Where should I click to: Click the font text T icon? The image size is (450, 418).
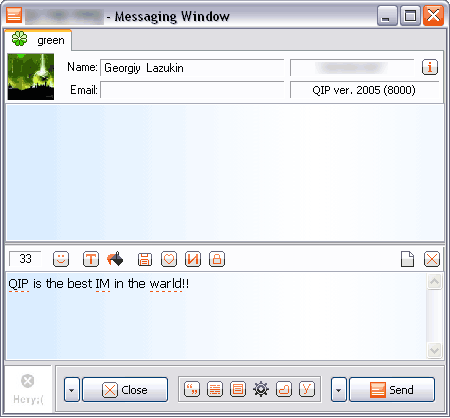[x=91, y=259]
